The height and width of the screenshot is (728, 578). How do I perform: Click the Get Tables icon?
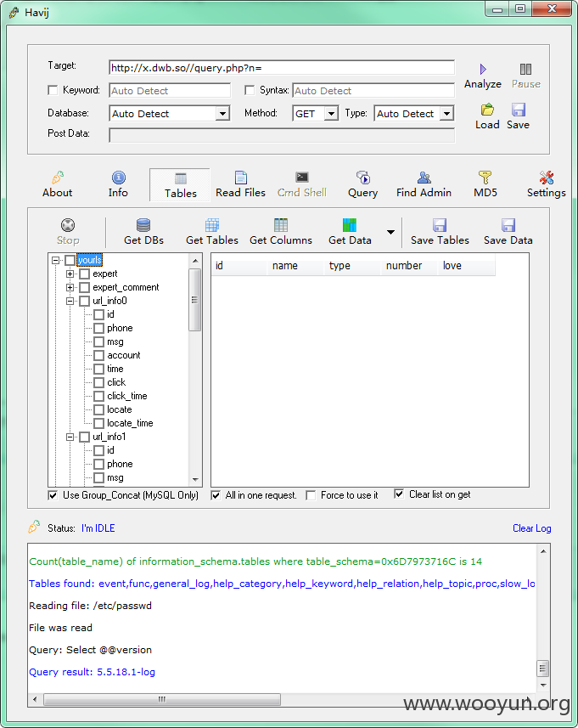(x=212, y=225)
